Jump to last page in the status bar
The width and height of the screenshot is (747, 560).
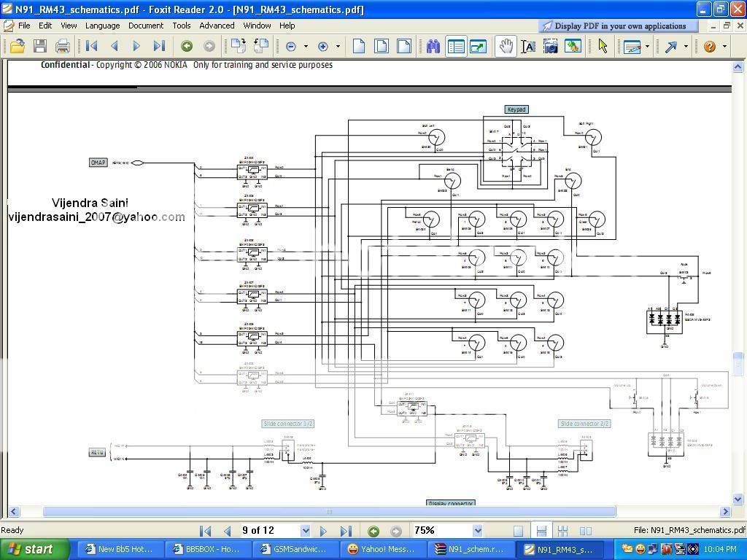tap(346, 531)
